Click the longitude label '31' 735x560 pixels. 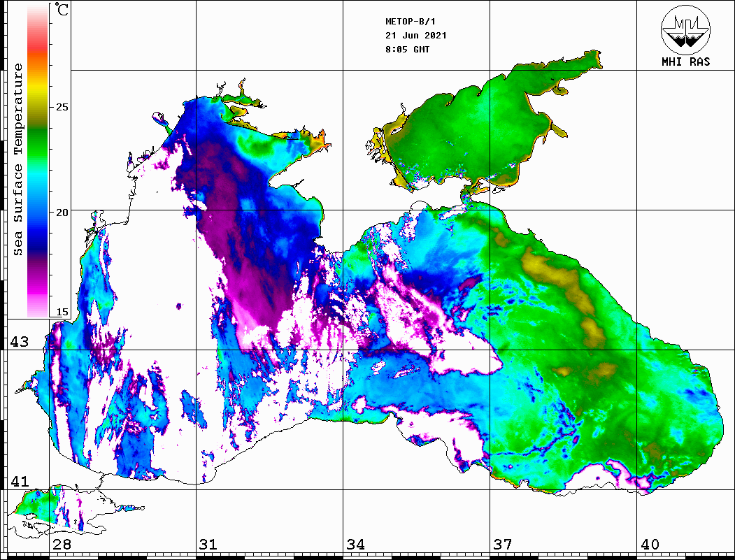[x=208, y=545]
